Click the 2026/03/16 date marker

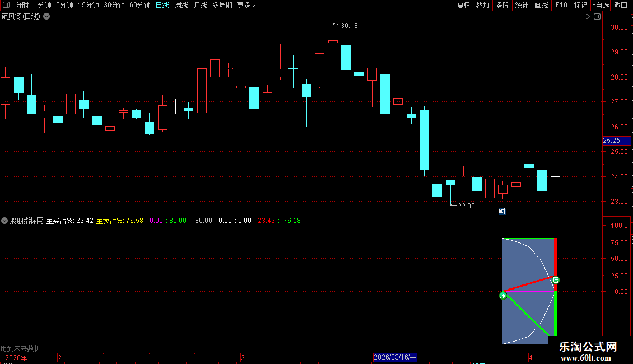[395, 357]
